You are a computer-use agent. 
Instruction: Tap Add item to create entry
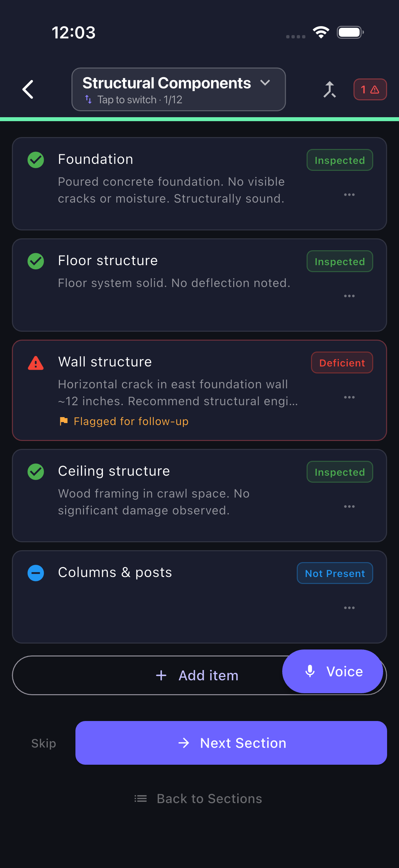[198, 675]
